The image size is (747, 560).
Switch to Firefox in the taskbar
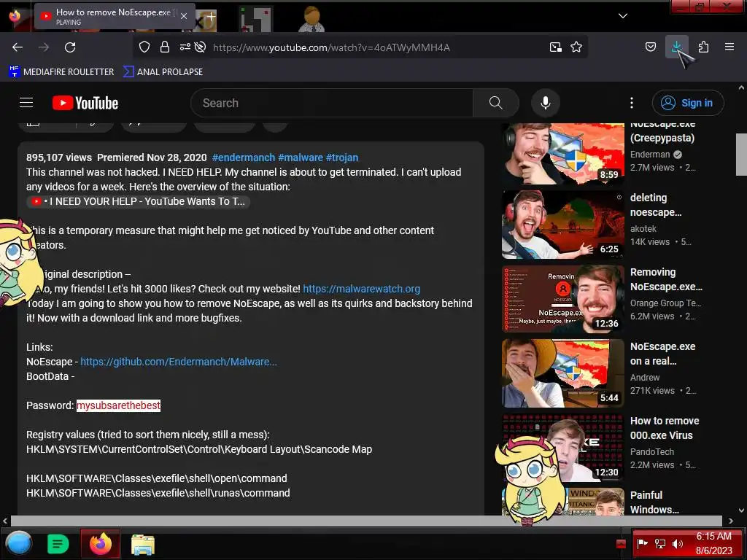click(101, 544)
